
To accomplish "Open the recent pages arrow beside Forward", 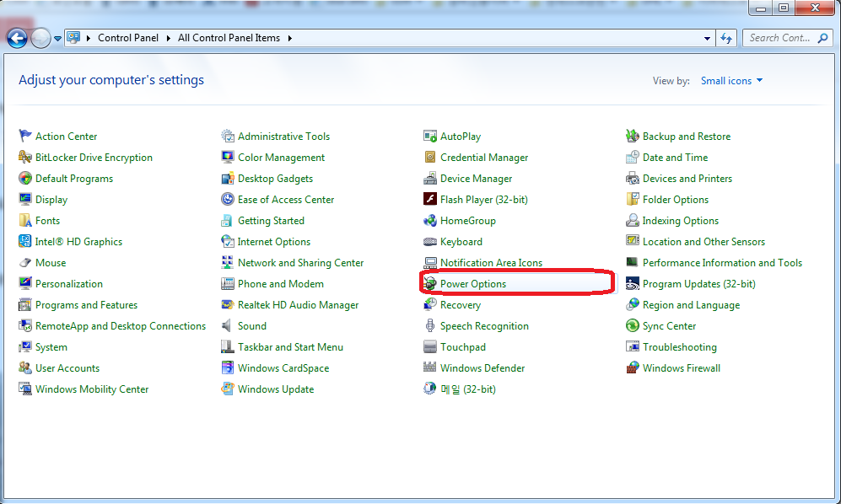I will coord(57,39).
